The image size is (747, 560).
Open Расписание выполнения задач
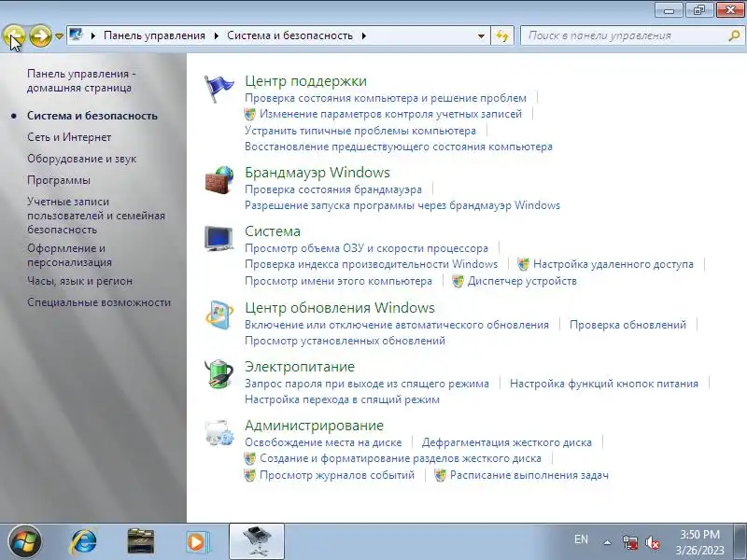point(529,475)
